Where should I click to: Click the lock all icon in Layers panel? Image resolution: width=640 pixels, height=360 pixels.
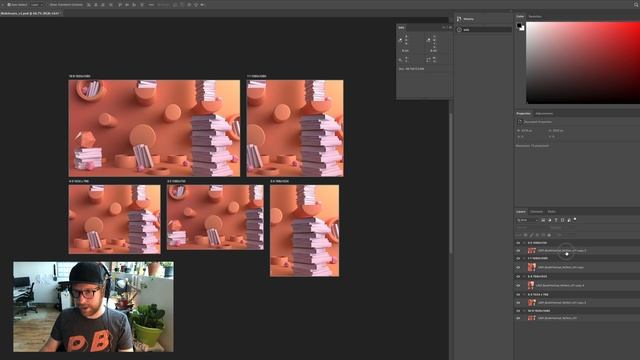(x=549, y=235)
